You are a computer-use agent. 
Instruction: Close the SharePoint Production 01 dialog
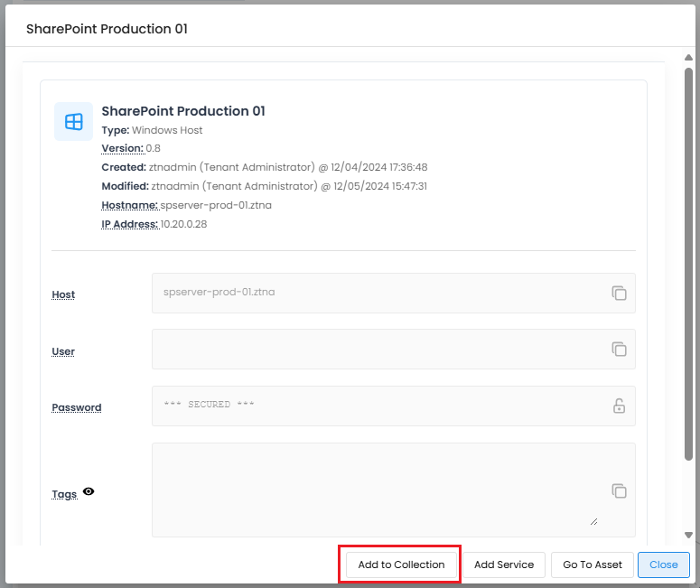click(663, 565)
